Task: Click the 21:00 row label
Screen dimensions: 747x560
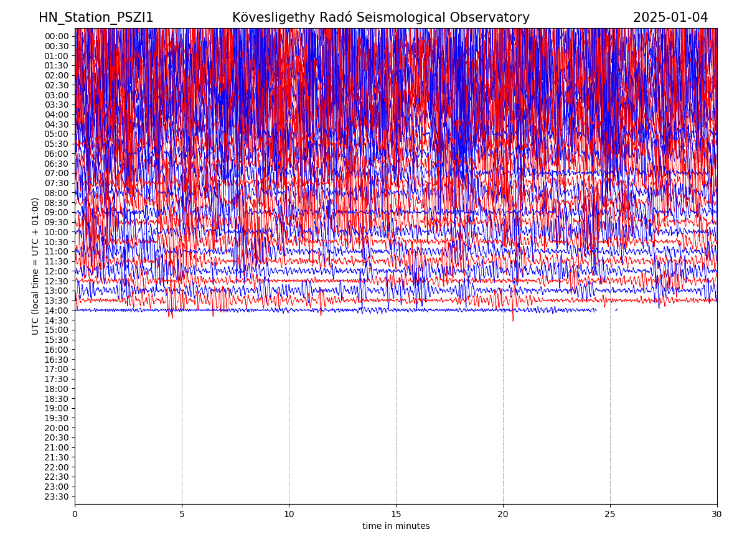Action: pyautogui.click(x=57, y=447)
